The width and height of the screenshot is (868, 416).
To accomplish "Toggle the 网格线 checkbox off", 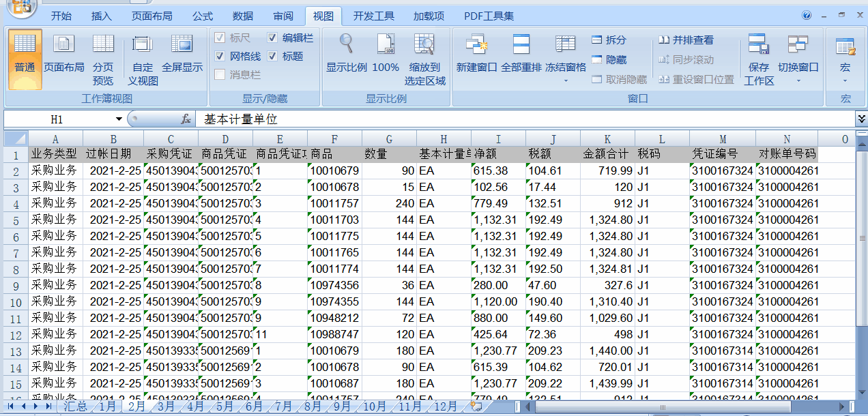I will [x=220, y=55].
